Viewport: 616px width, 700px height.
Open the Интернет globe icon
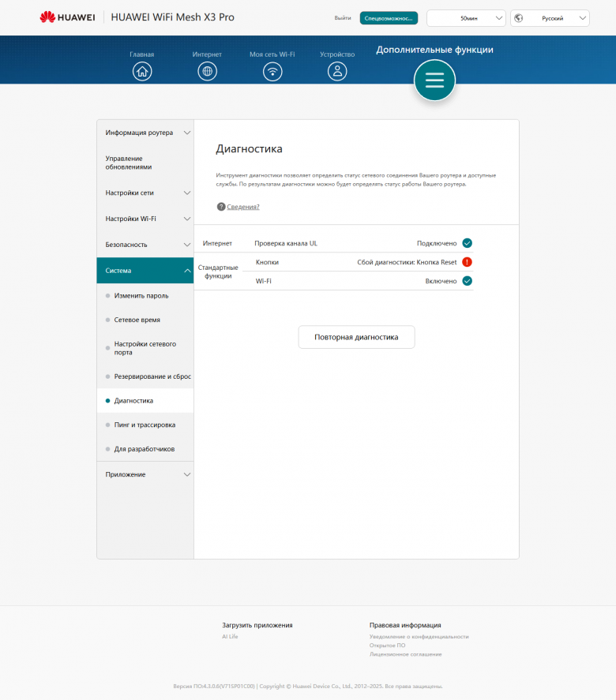point(207,72)
